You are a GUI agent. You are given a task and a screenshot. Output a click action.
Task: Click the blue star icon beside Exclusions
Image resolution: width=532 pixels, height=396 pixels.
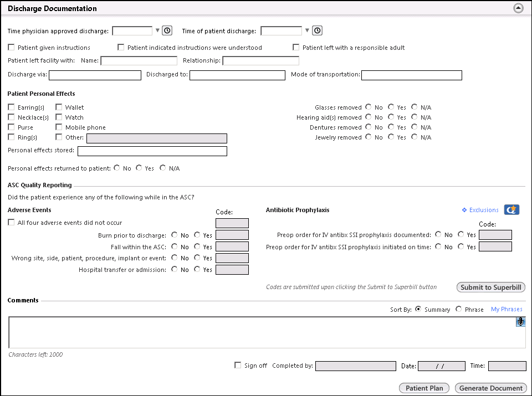click(511, 210)
